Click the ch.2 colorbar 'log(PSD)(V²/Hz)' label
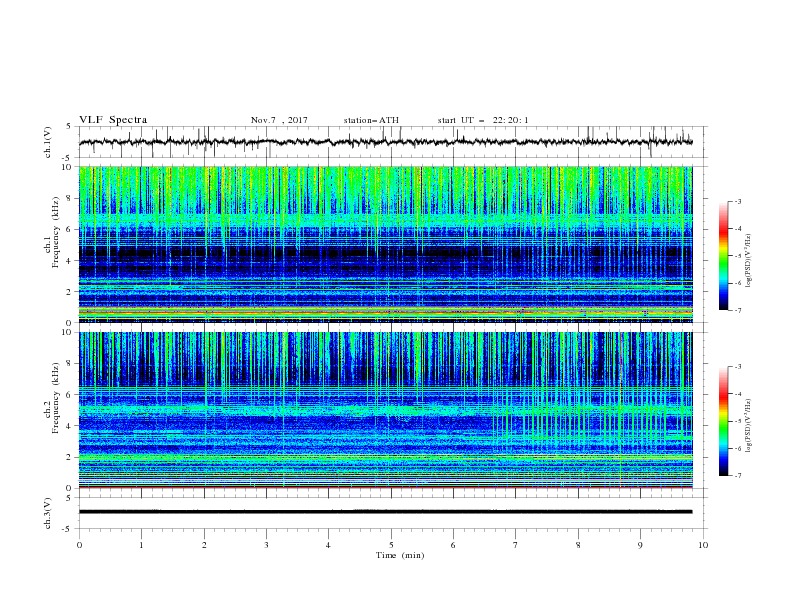The height and width of the screenshot is (612, 792). 750,426
